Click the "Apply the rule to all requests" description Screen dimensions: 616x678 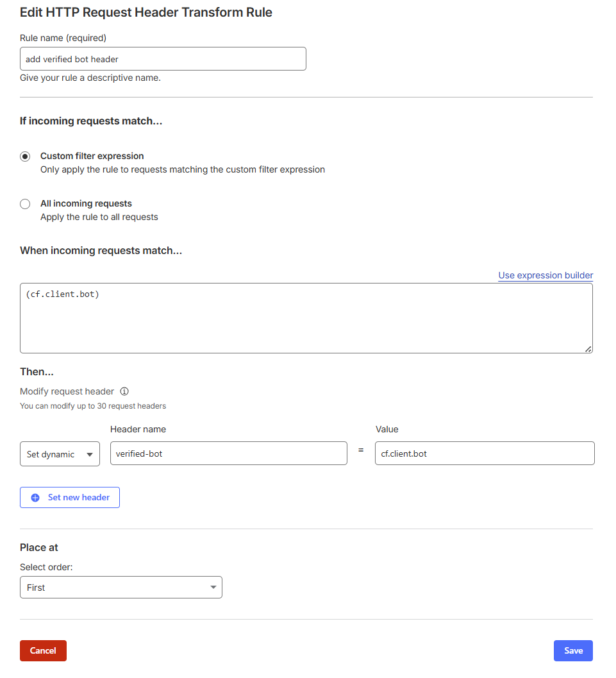coord(99,217)
